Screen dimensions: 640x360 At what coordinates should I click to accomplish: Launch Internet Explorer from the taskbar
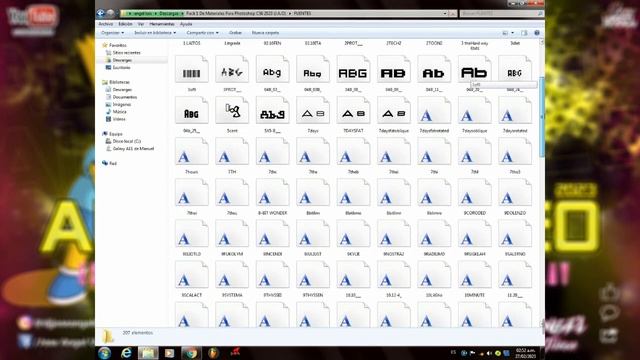pyautogui.click(x=126, y=353)
